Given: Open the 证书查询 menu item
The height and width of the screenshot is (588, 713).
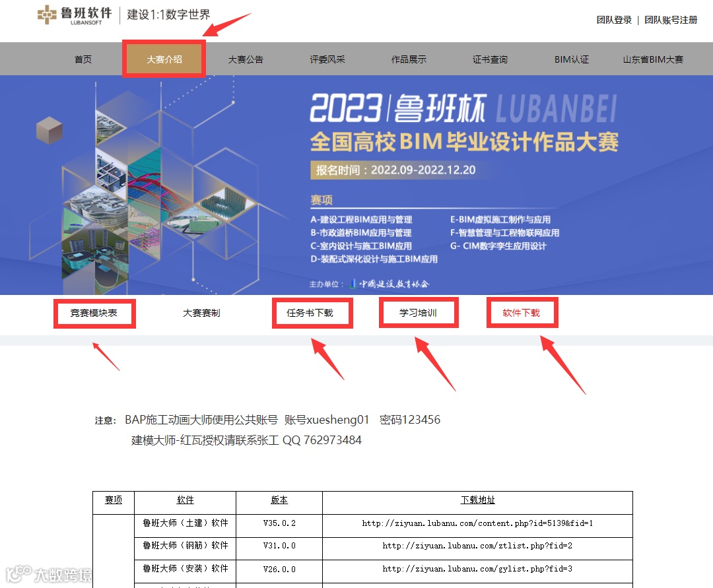Looking at the screenshot, I should point(490,59).
